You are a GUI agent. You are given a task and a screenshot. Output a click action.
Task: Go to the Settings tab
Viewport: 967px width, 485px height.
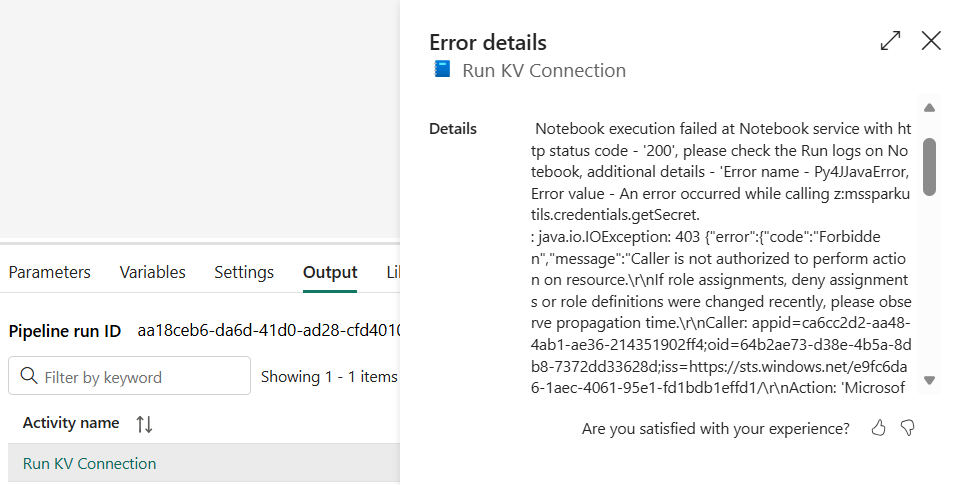click(x=244, y=272)
